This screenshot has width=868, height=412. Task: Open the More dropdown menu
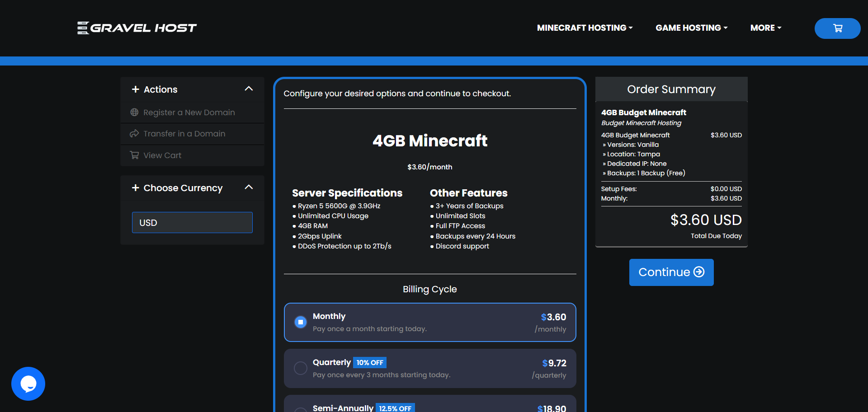coord(765,28)
